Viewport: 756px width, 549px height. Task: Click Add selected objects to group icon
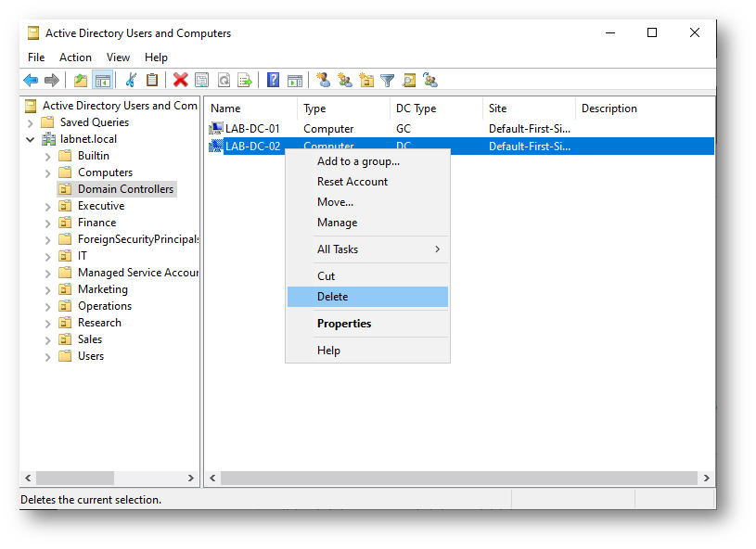point(430,80)
